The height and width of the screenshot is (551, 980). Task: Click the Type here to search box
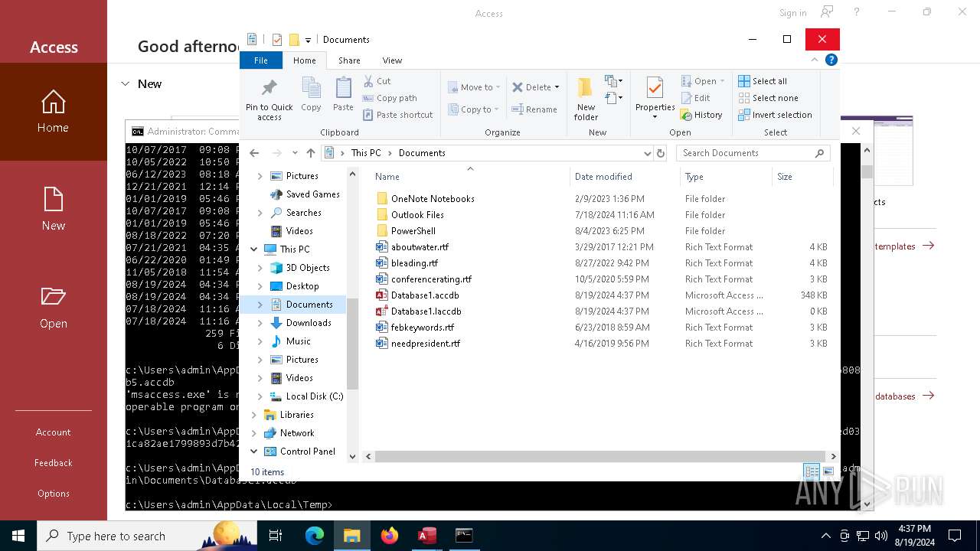[x=145, y=536]
